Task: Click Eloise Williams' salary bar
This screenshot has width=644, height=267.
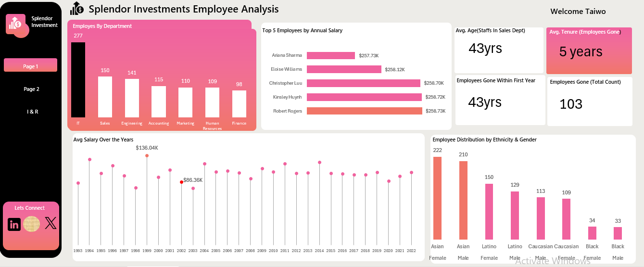Action: coord(344,69)
